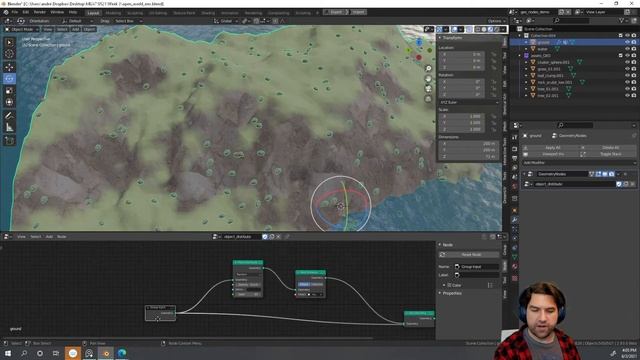640x360 pixels.
Task: Switch to wireframe viewport shading
Action: tap(478, 29)
